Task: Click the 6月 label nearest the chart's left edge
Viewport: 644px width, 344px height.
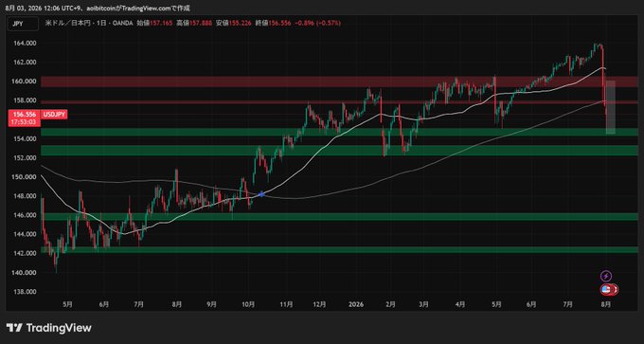Action: pos(104,304)
